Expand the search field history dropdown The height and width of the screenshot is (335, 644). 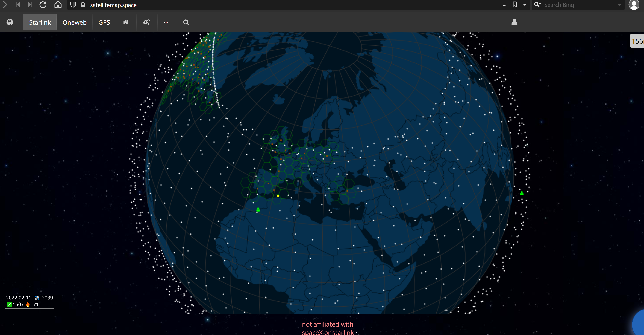619,5
